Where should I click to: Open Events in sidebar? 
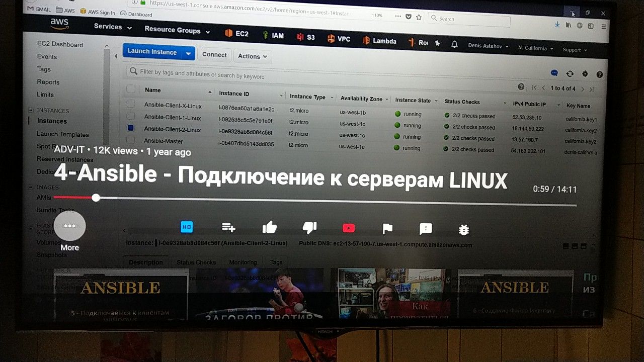click(x=47, y=57)
